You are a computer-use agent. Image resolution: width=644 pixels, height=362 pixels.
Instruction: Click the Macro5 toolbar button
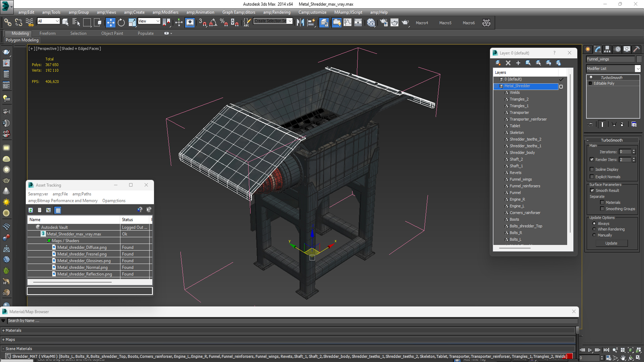pos(445,23)
